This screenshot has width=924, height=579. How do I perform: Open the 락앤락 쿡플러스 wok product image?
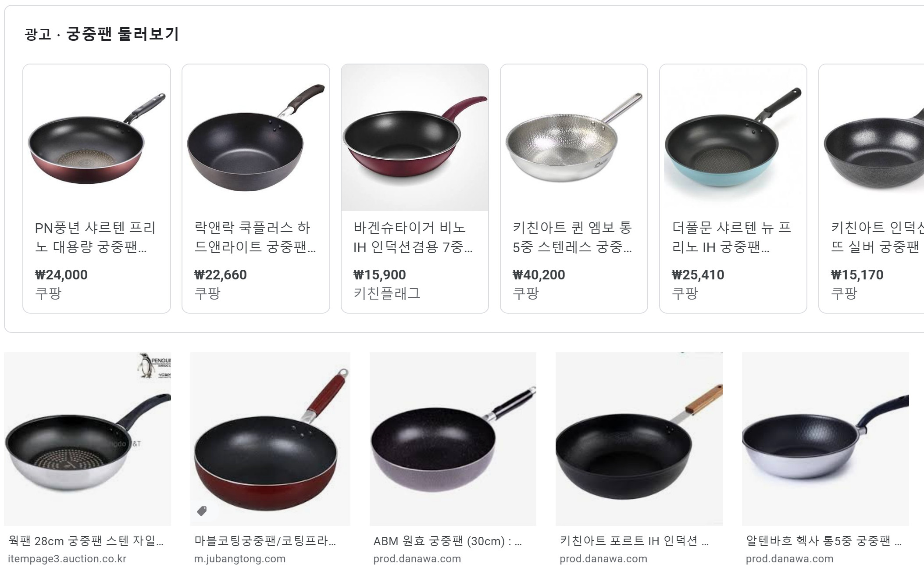tap(256, 138)
